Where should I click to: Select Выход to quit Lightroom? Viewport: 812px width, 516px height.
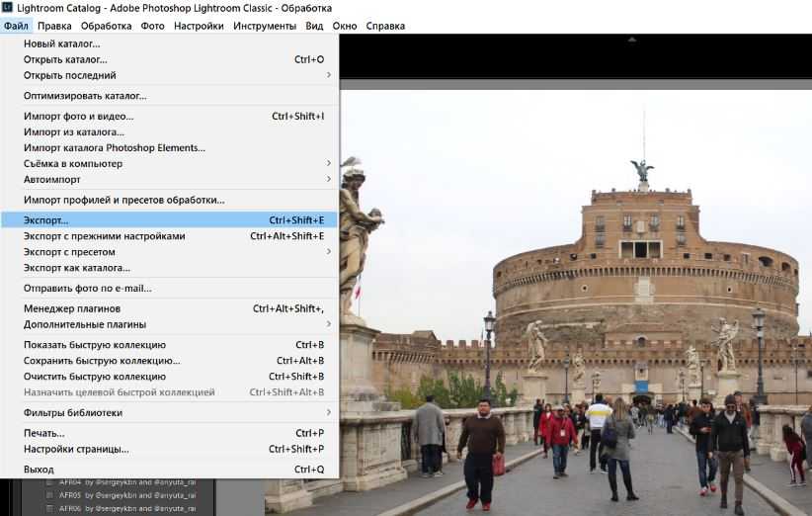click(x=40, y=470)
